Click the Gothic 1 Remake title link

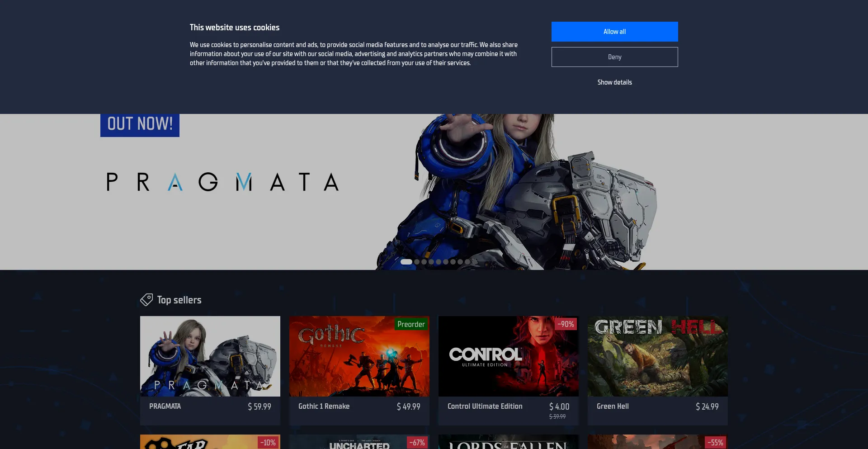324,406
